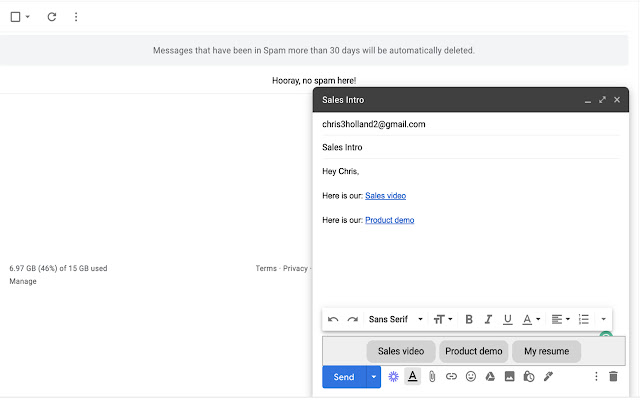The image size is (640, 400).
Task: Click the recipient email address field
Action: pos(460,124)
